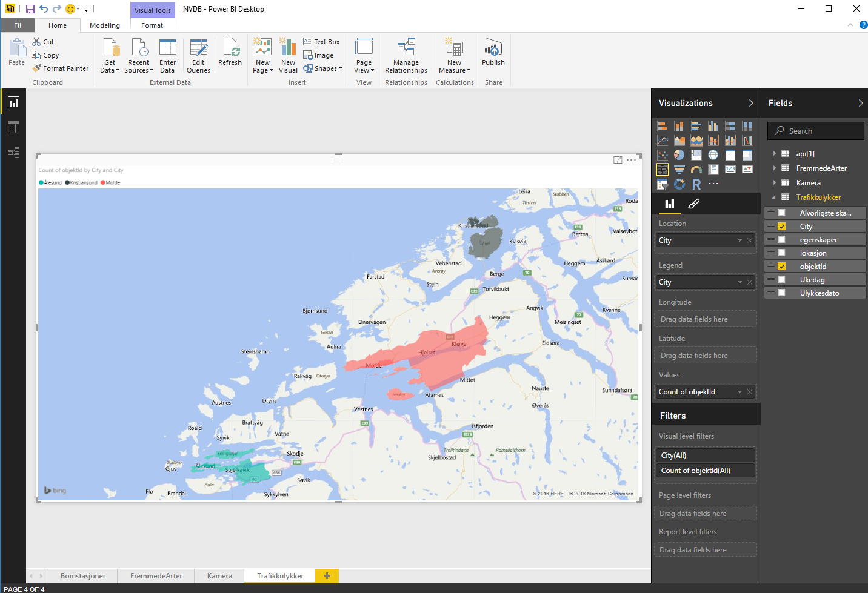The height and width of the screenshot is (593, 868).
Task: Open the FremmedeArter page tab
Action: tap(156, 576)
